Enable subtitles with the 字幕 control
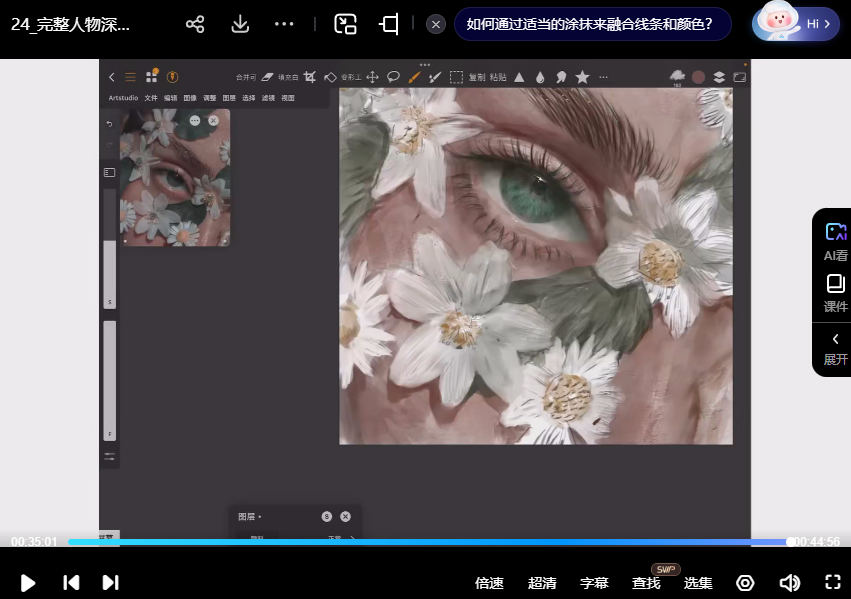 tap(592, 582)
